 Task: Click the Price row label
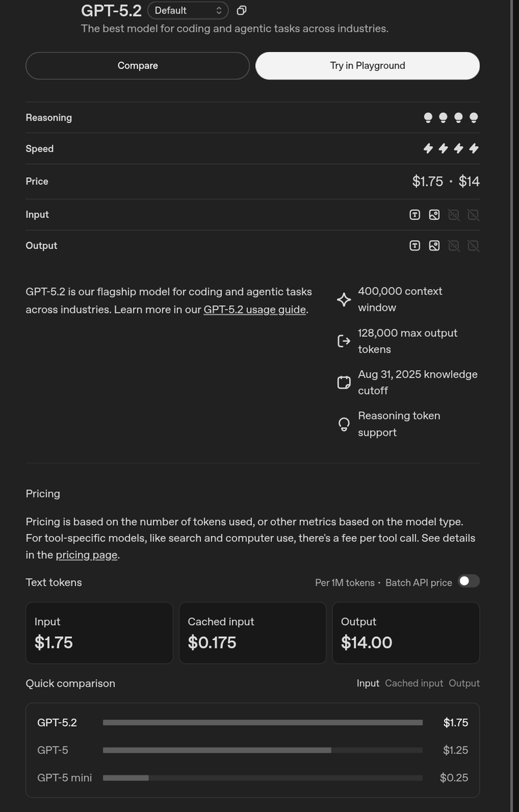(37, 181)
